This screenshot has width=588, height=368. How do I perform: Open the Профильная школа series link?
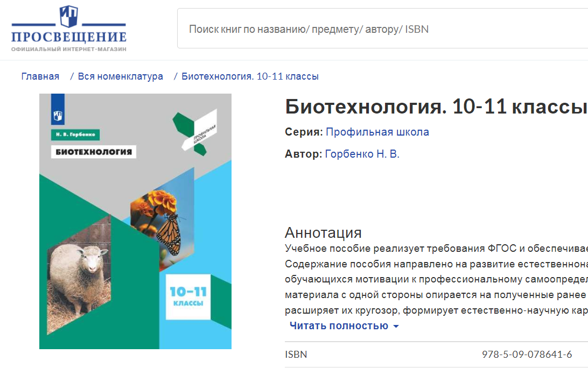(377, 132)
